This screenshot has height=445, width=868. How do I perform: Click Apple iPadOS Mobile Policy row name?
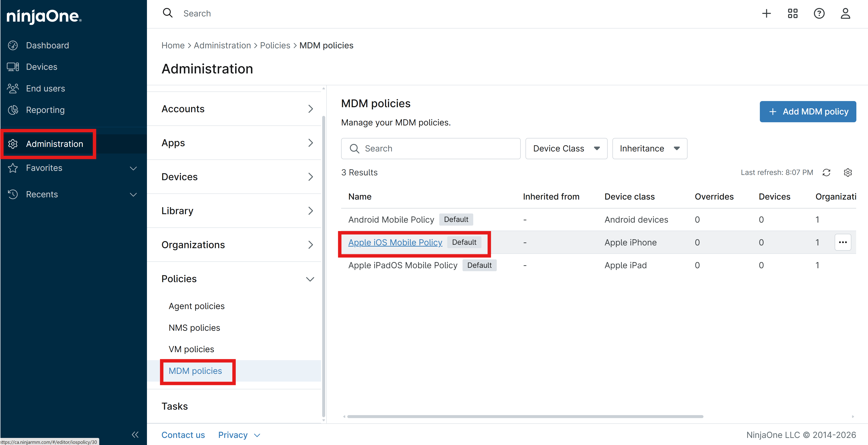point(403,265)
